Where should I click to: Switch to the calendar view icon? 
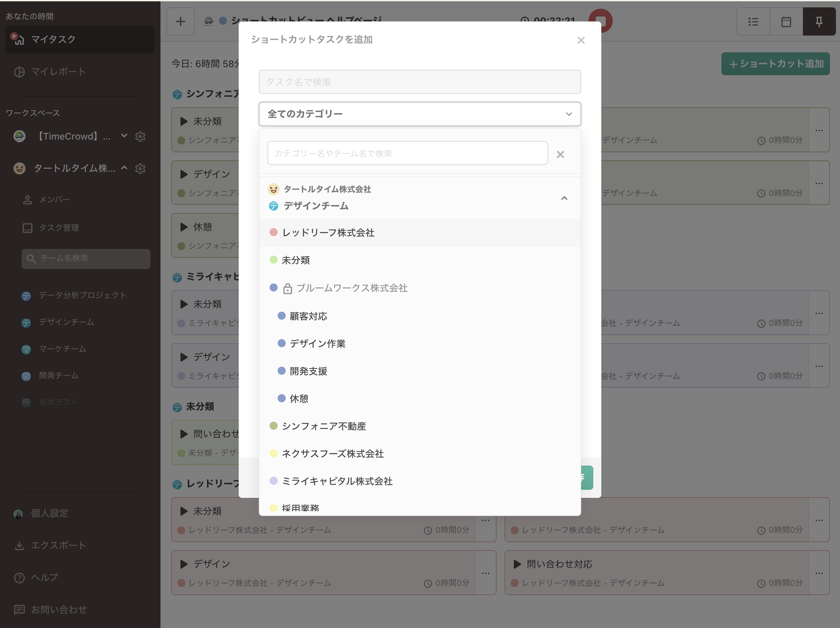(x=786, y=21)
